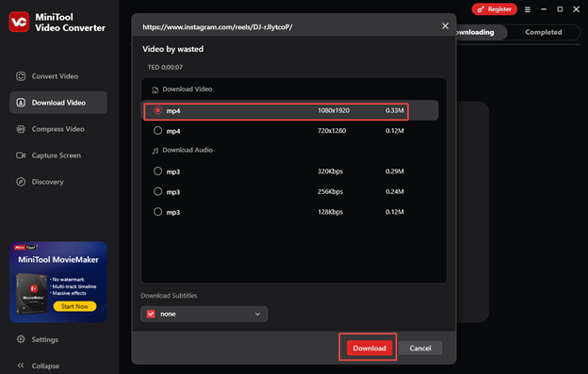Click the red Download button
The height and width of the screenshot is (374, 588).
coord(369,348)
